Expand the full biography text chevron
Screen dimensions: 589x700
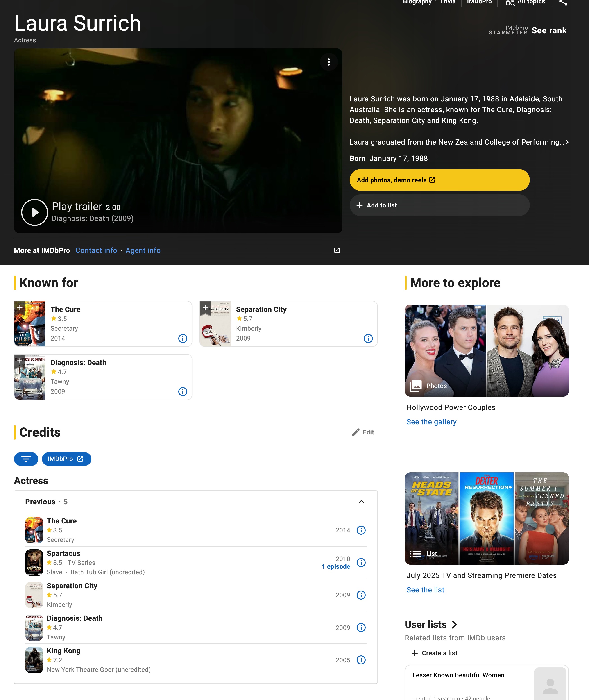point(567,142)
